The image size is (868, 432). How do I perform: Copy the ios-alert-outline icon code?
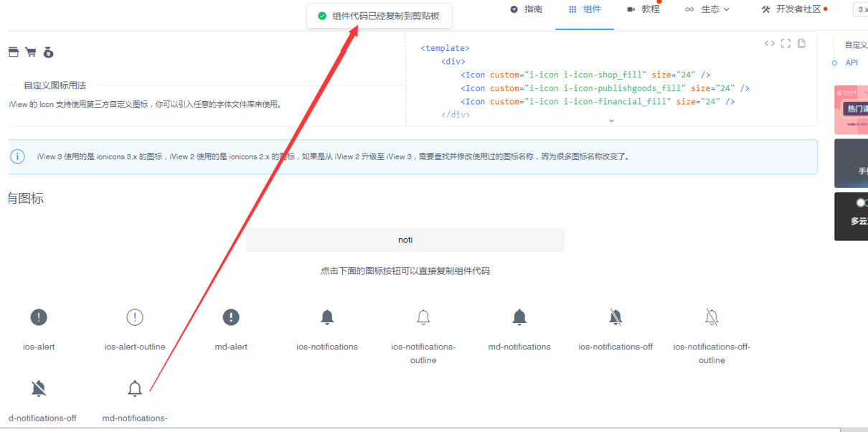135,317
